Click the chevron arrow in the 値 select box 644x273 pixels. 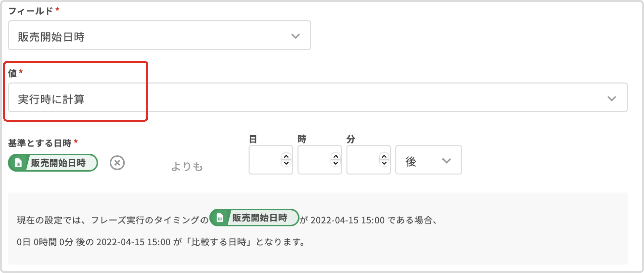point(612,98)
